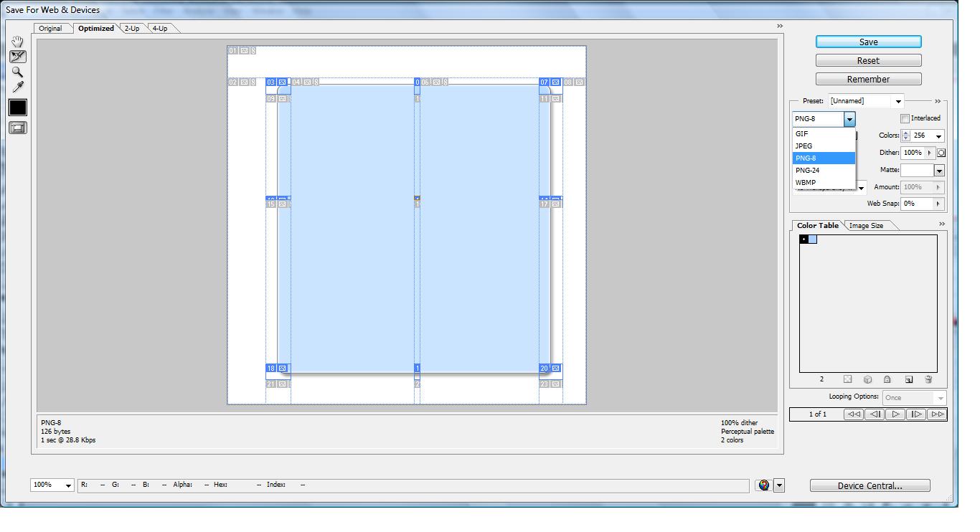Toggle slices visibility
The image size is (980, 532).
coord(17,128)
